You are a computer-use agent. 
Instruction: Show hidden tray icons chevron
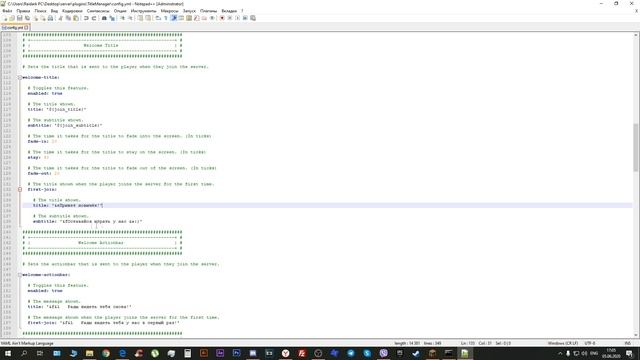pos(560,353)
